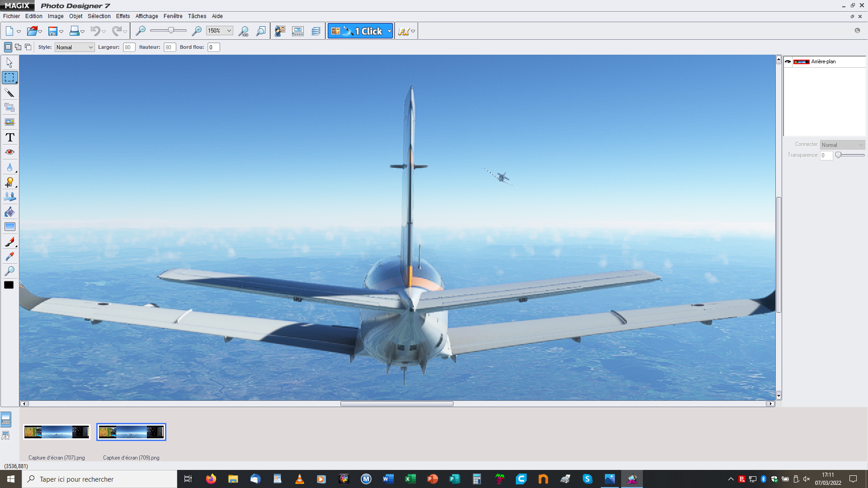Click the zoom slider handle

[171, 30]
